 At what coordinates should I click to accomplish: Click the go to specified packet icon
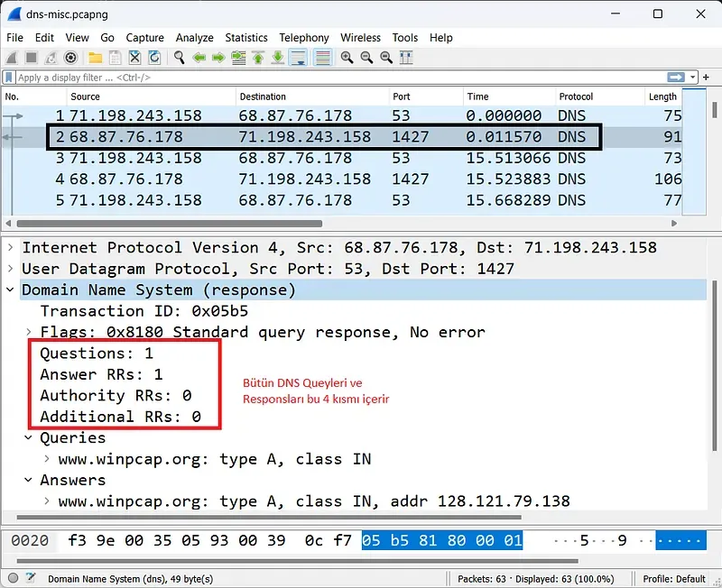pos(238,58)
